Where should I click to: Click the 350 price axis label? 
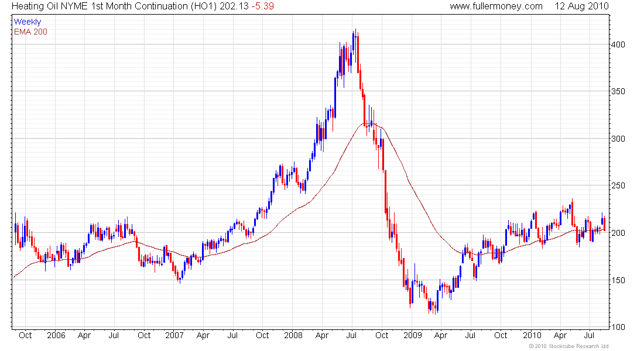coord(618,91)
